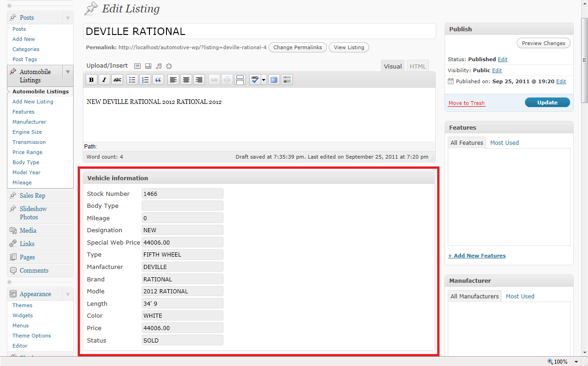Edit the Published status

[502, 59]
